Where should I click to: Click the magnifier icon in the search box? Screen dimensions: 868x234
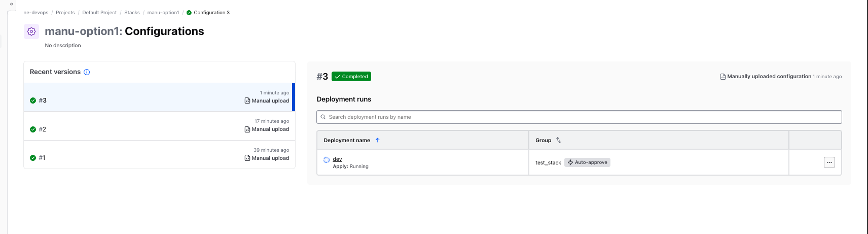pos(323,117)
